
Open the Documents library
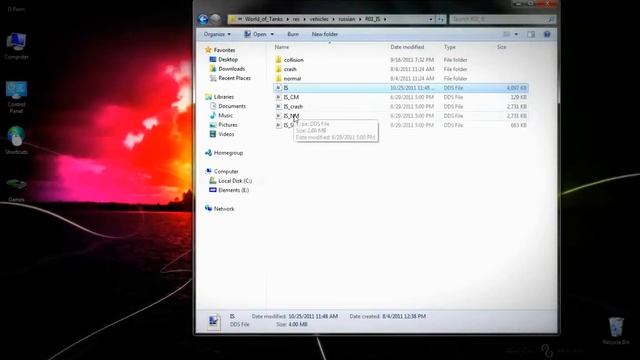click(232, 106)
